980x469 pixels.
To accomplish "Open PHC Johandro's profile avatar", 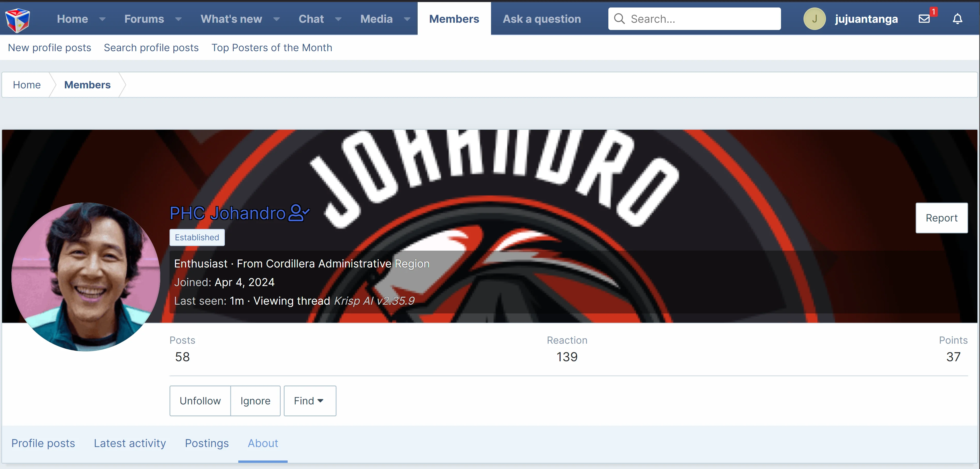I will 86,276.
